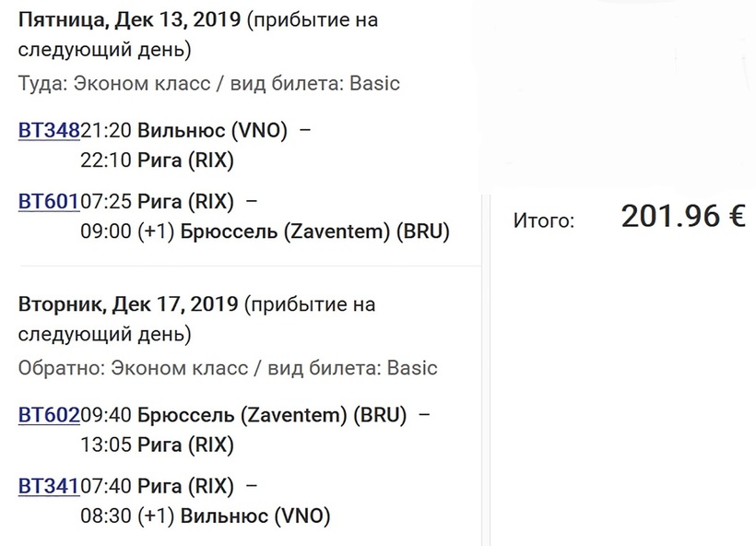Select the Туда: Эконом класс fare line
The height and width of the screenshot is (546, 756).
[209, 83]
